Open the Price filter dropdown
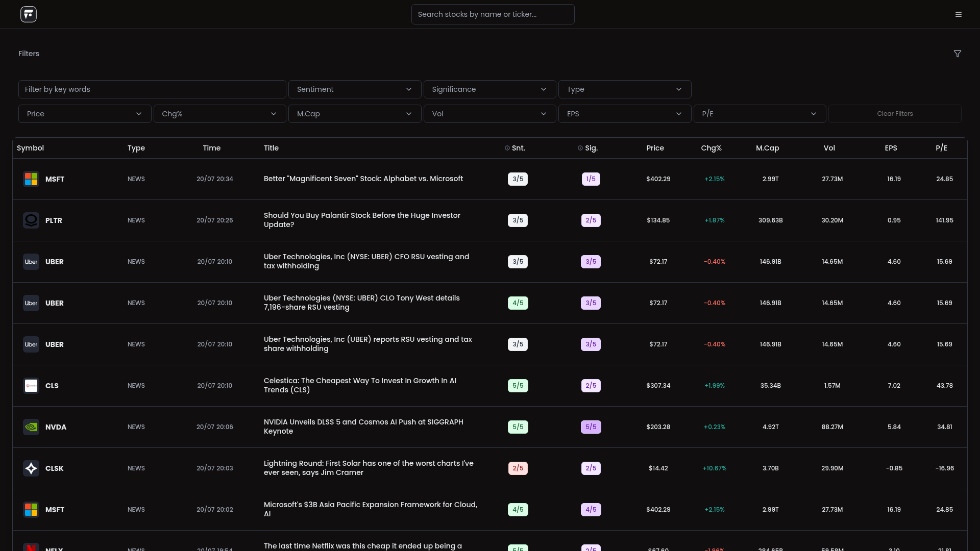Image resolution: width=980 pixels, height=551 pixels. [85, 114]
